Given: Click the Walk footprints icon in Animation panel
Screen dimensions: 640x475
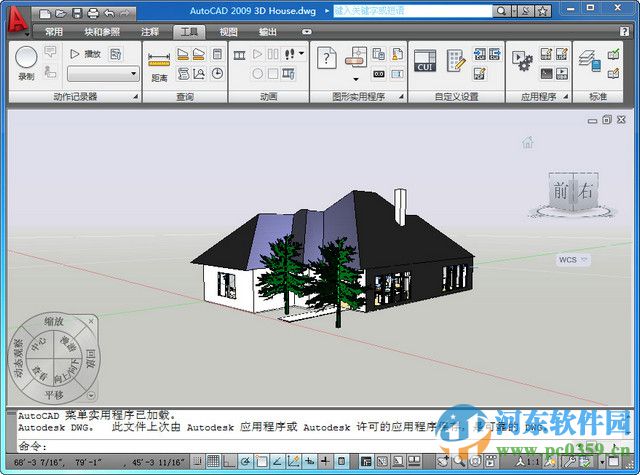Looking at the screenshot, I should click(x=289, y=54).
